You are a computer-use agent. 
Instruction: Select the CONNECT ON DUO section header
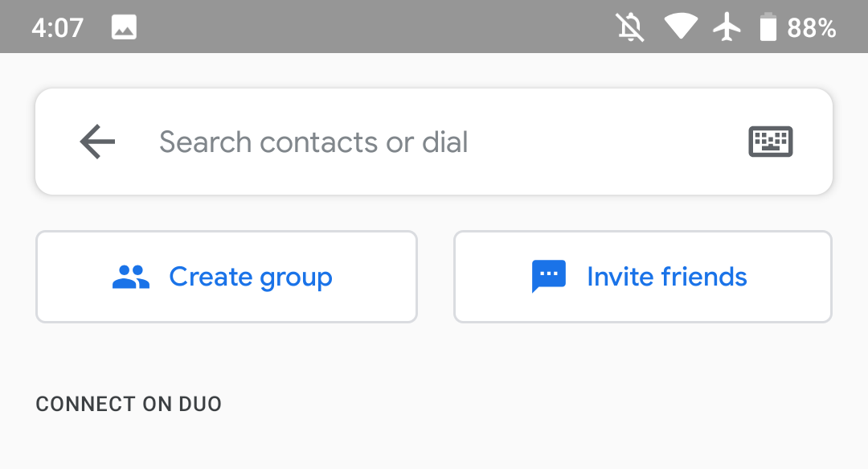(x=129, y=404)
